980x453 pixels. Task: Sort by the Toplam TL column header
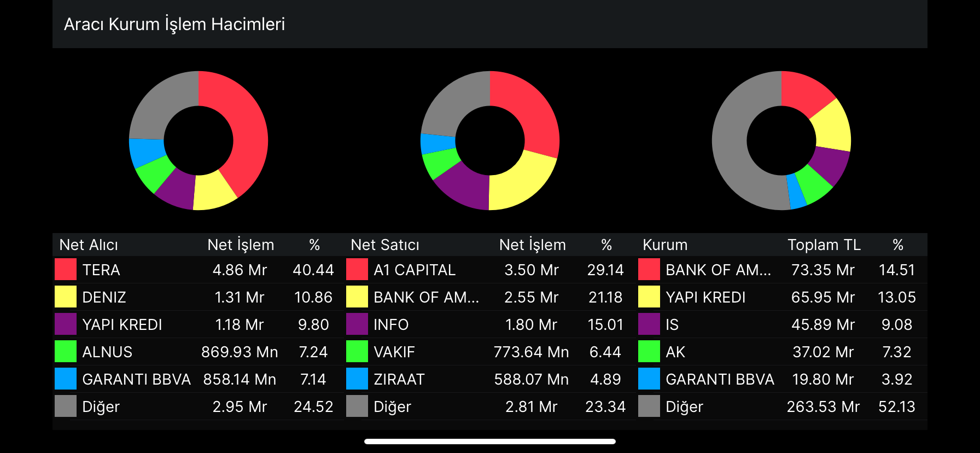(x=824, y=245)
